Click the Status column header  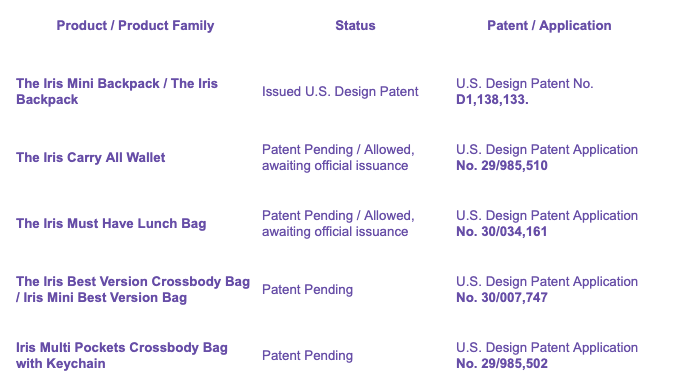[355, 25]
